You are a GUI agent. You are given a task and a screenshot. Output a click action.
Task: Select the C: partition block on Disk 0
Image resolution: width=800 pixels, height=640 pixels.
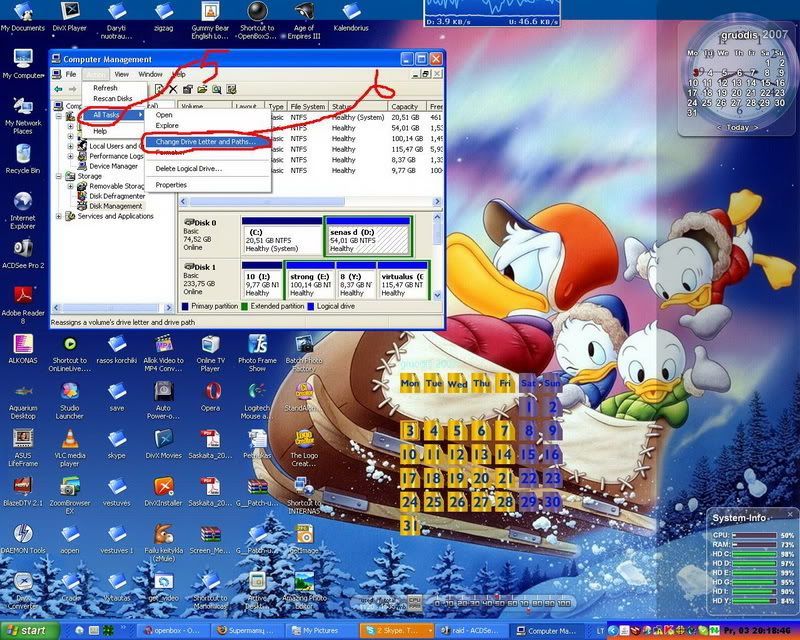[282, 236]
